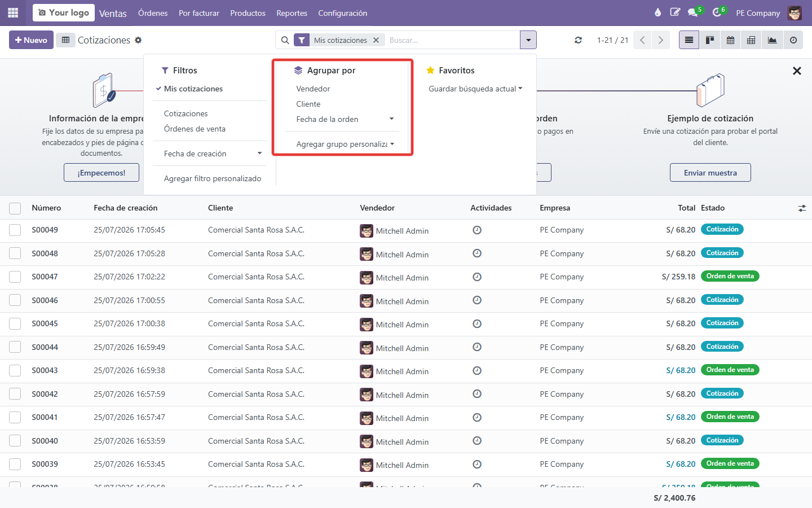Sort by Fecha de creación column header
Screen dimensions: 812x508
[126, 208]
